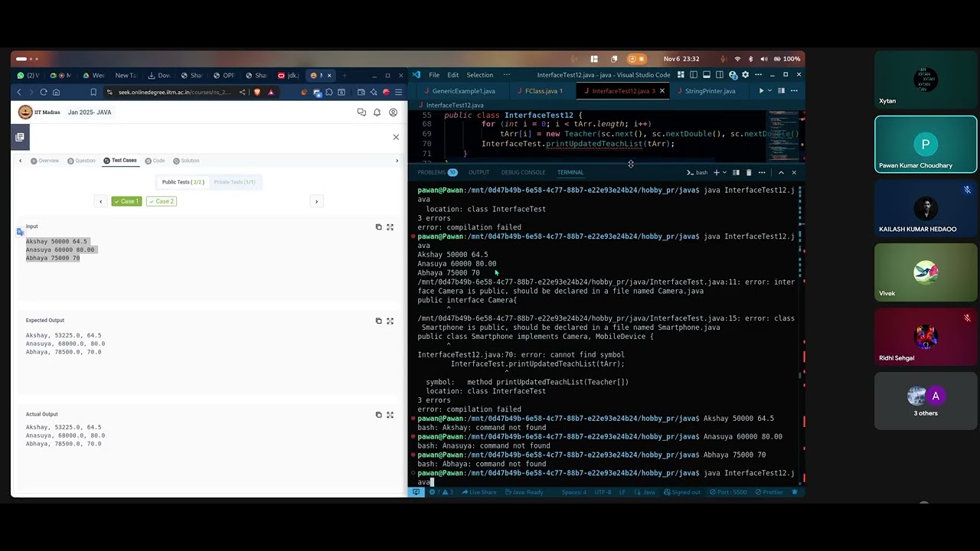980x551 pixels.
Task: Select the Case 2 test button
Action: (161, 201)
